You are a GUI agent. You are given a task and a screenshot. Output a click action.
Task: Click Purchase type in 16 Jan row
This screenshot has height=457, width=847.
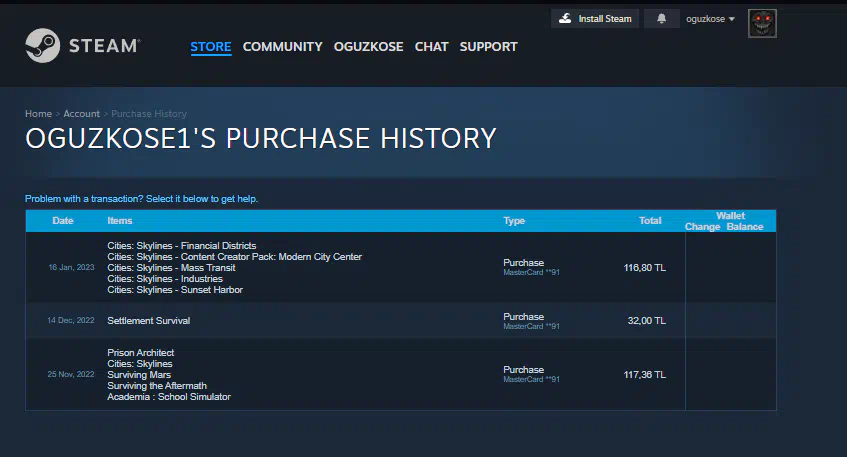(x=523, y=263)
